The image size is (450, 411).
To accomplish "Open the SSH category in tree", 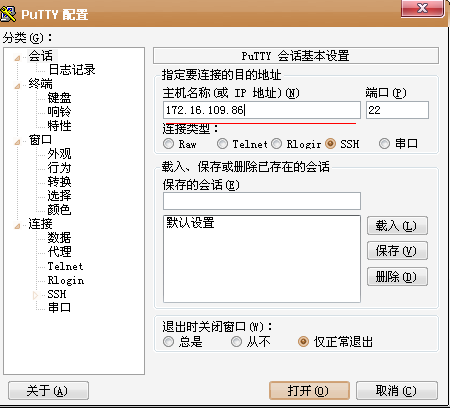I will click(57, 294).
